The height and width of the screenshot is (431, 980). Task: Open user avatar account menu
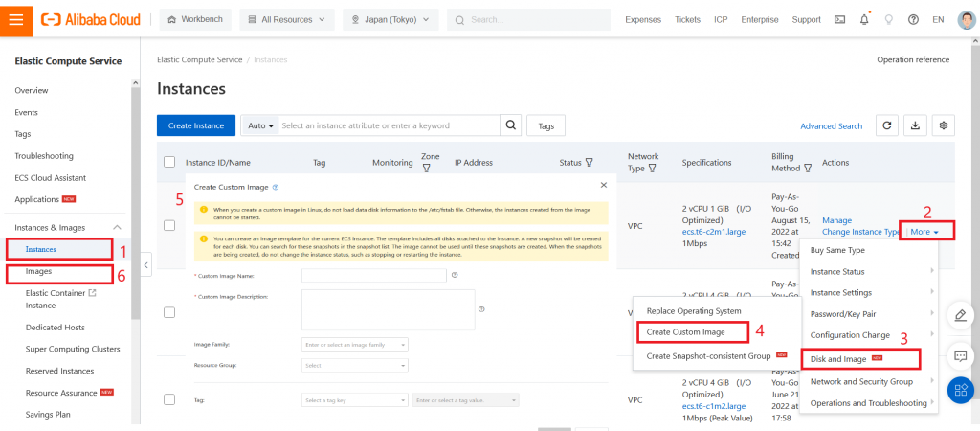[967, 19]
